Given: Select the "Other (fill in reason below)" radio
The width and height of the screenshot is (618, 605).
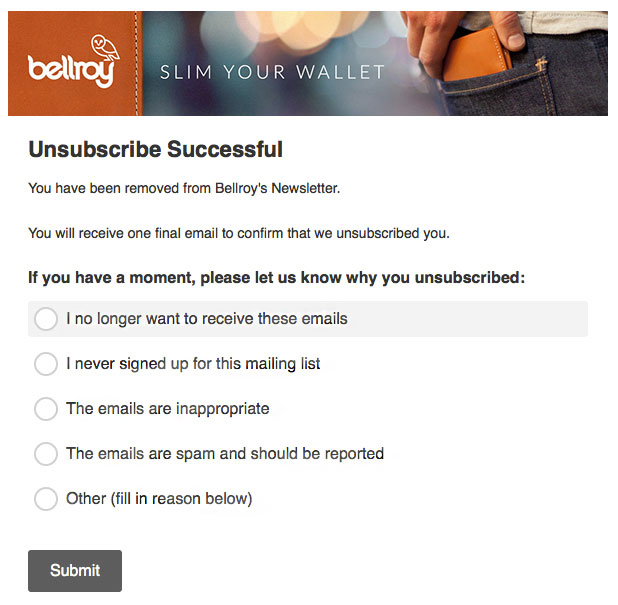Looking at the screenshot, I should click(x=46, y=499).
